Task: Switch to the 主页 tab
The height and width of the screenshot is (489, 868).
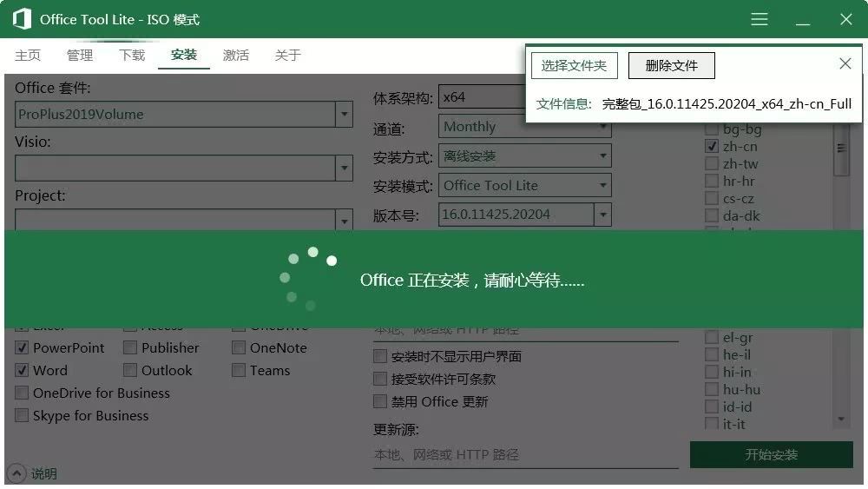Action: coord(28,56)
